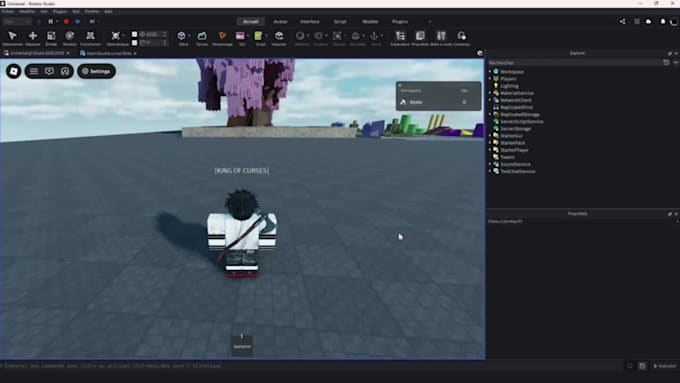680x383 pixels.
Task: Click the Importer 3D button
Action: click(279, 38)
